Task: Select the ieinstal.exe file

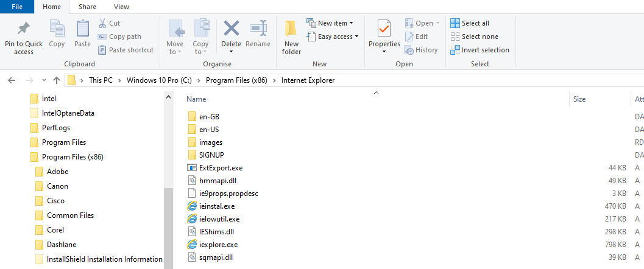Action: pos(211,206)
